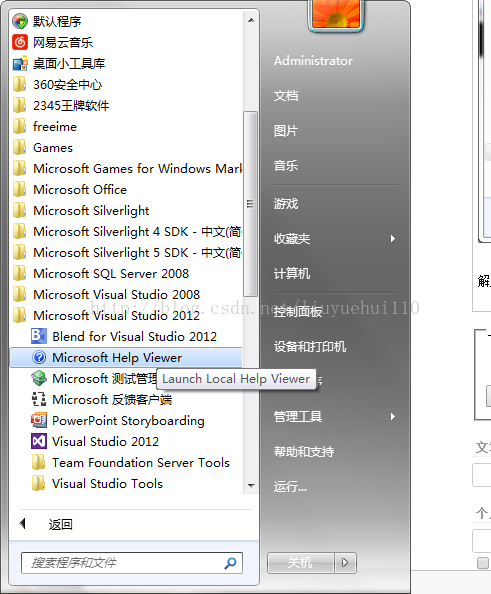The width and height of the screenshot is (491, 594).
Task: Click the freeime folder icon
Action: [x=20, y=126]
